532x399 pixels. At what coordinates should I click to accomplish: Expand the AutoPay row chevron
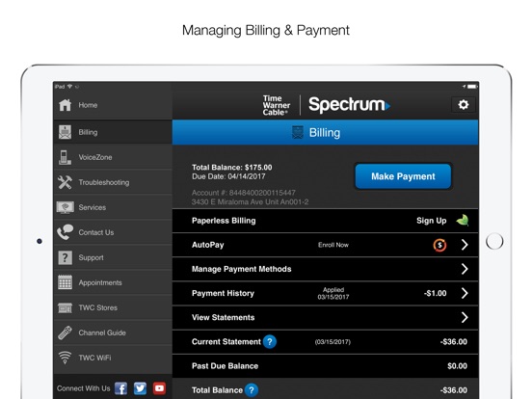465,245
